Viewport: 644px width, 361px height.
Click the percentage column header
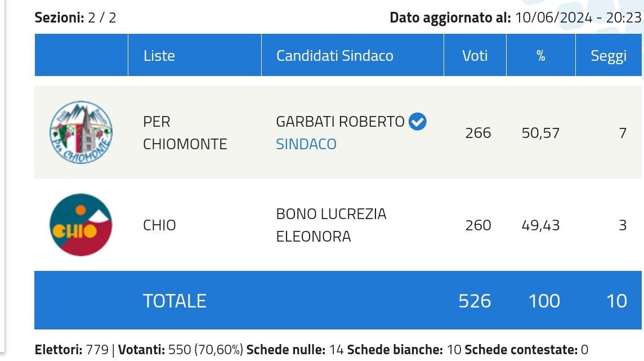[x=541, y=55]
